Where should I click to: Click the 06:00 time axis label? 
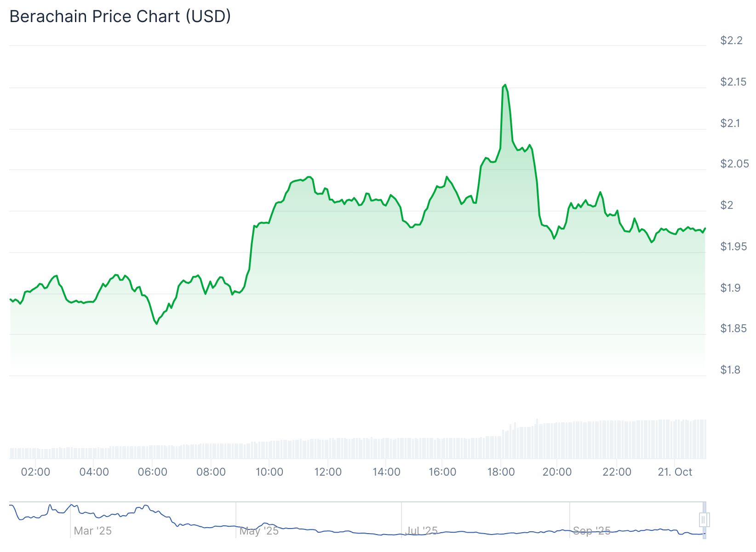(x=152, y=472)
